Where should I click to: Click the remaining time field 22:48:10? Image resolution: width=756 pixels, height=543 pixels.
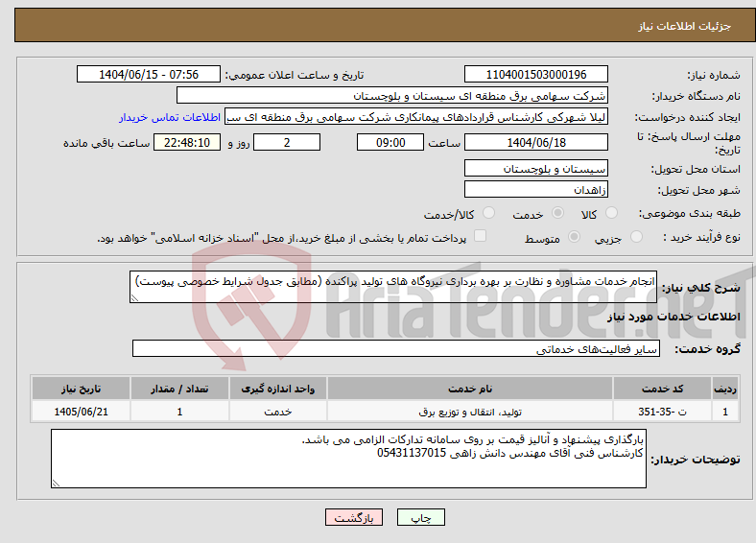click(x=187, y=142)
